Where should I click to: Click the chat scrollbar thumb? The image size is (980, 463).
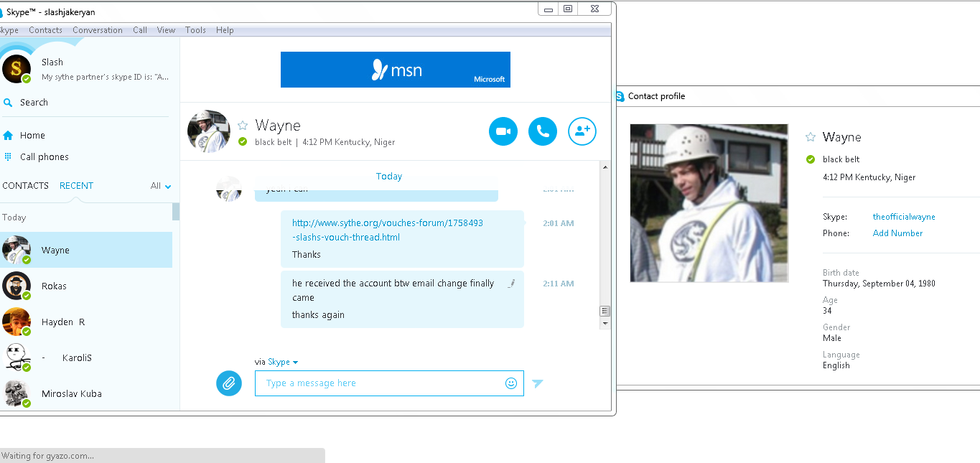(x=605, y=311)
